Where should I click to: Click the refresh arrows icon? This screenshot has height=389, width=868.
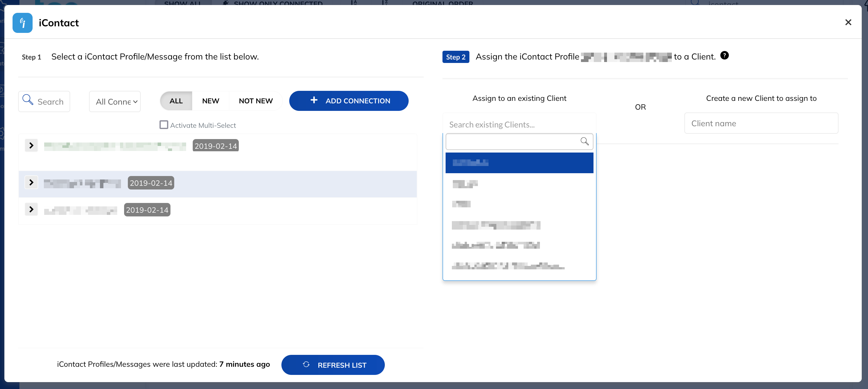coord(306,365)
